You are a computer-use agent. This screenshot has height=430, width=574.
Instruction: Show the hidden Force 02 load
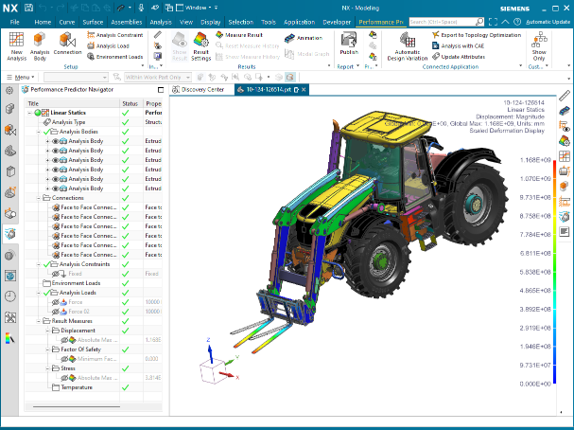pyautogui.click(x=55, y=312)
